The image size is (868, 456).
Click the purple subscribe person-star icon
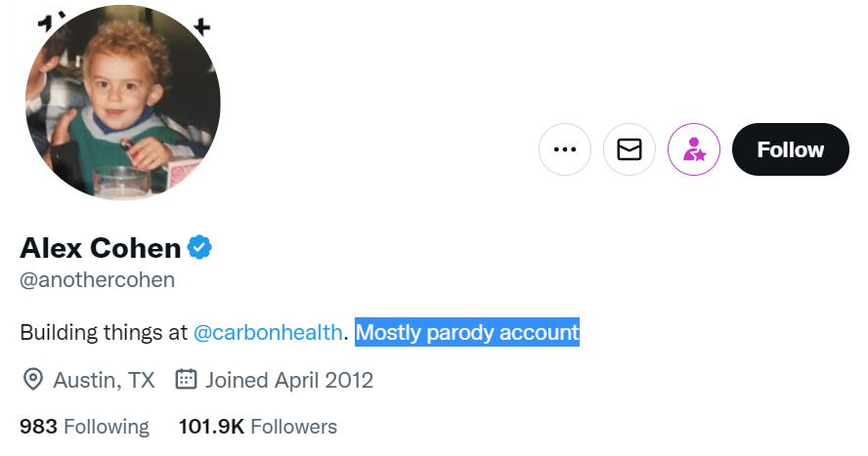click(x=694, y=149)
